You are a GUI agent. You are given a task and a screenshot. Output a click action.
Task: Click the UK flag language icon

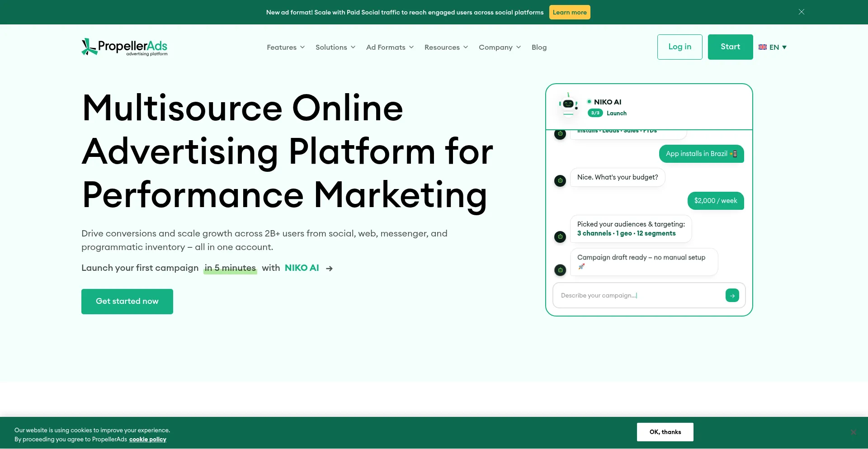click(x=763, y=47)
